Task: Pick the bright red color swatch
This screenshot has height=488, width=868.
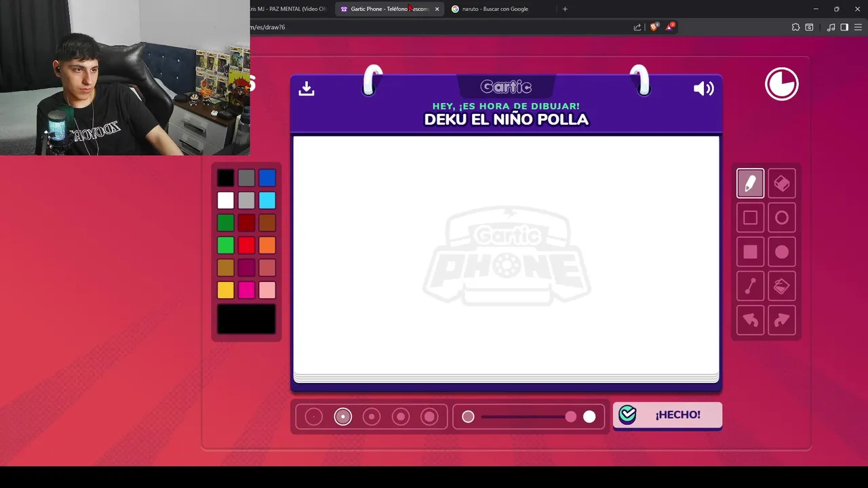Action: point(246,245)
